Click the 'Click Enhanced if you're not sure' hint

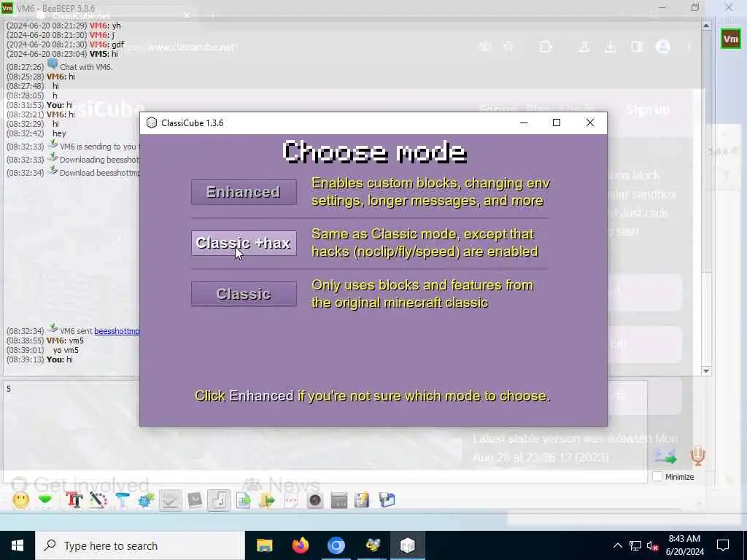click(372, 396)
